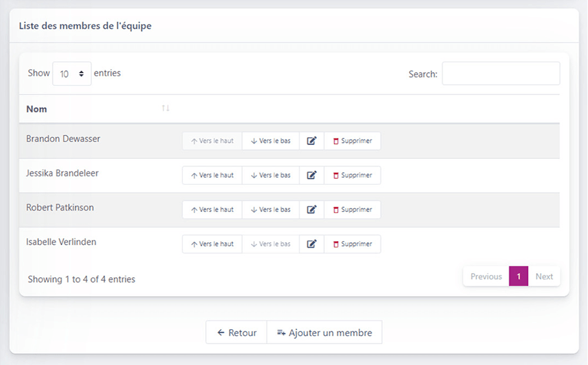
Task: Add a member via Ajouter un membre
Action: (325, 333)
